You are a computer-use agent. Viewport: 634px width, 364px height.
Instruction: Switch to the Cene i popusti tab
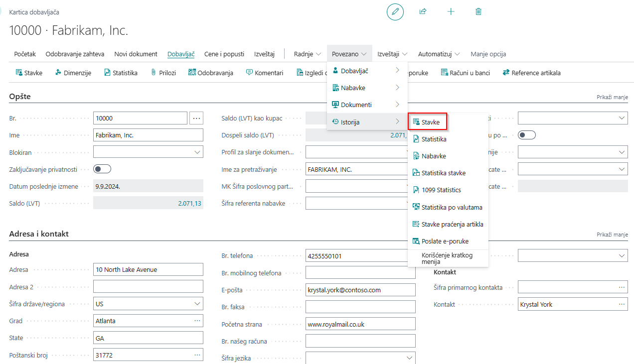click(x=224, y=54)
